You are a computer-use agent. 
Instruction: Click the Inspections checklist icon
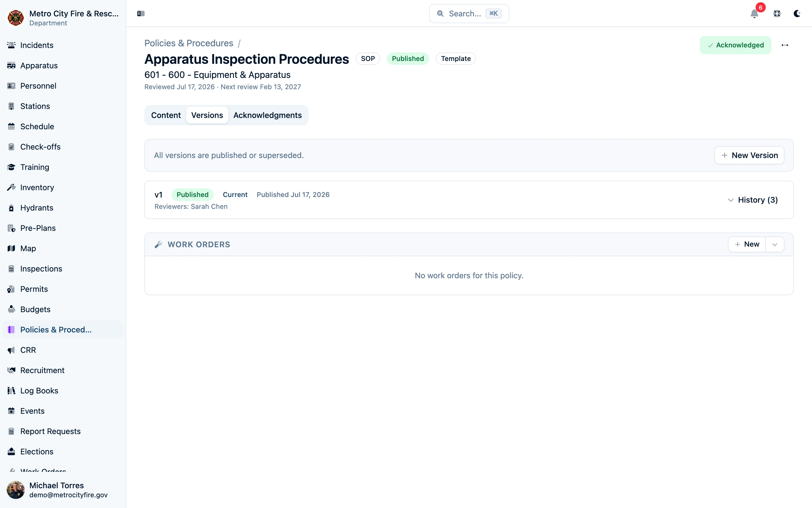(11, 269)
